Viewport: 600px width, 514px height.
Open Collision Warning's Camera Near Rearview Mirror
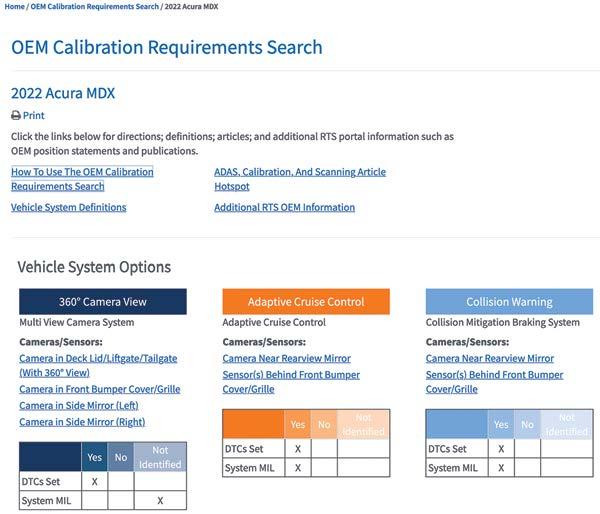click(x=490, y=359)
